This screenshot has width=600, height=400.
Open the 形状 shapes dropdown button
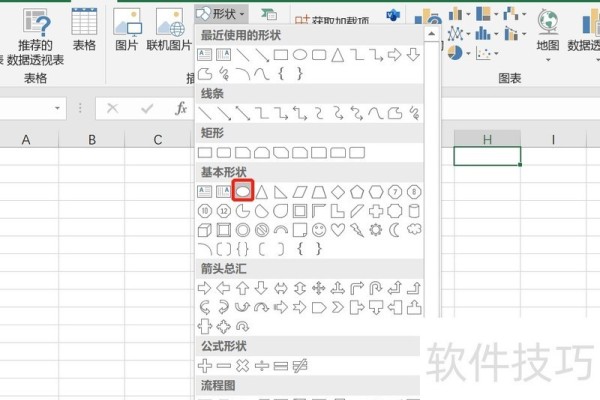point(221,14)
